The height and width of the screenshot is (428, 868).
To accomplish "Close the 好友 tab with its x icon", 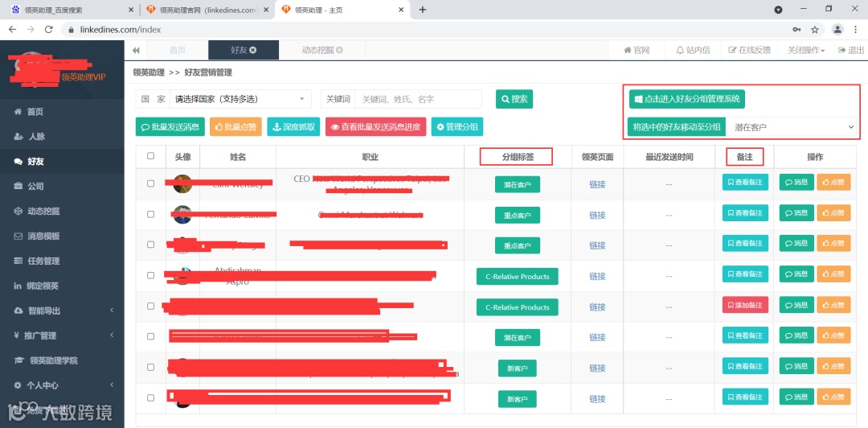I will coord(253,50).
